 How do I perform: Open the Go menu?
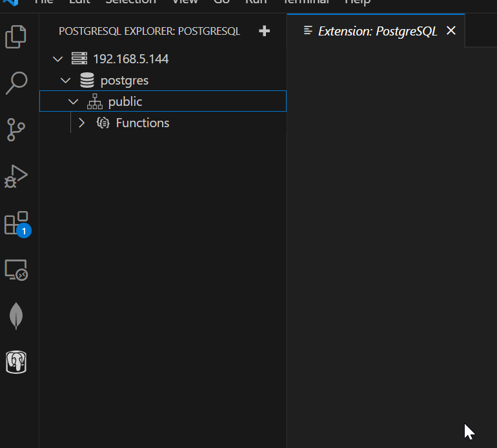pos(221,2)
